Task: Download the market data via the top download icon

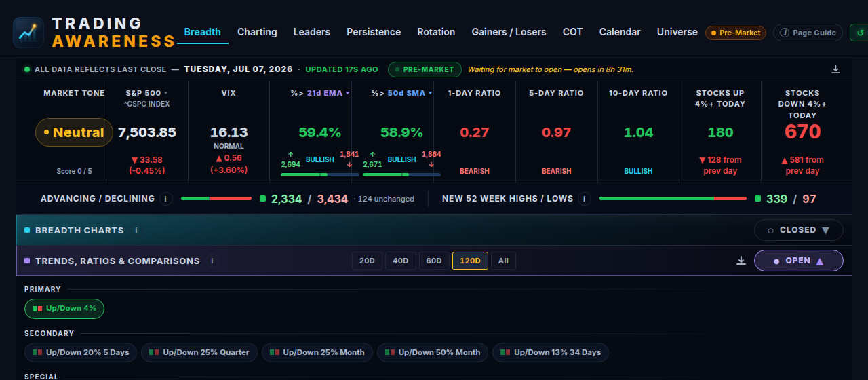Action: (836, 69)
